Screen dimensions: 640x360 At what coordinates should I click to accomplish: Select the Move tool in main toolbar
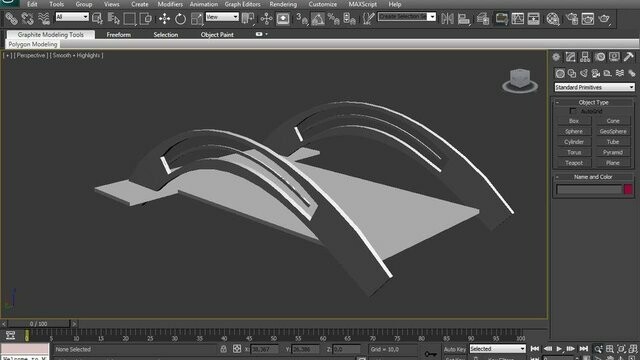(164, 19)
